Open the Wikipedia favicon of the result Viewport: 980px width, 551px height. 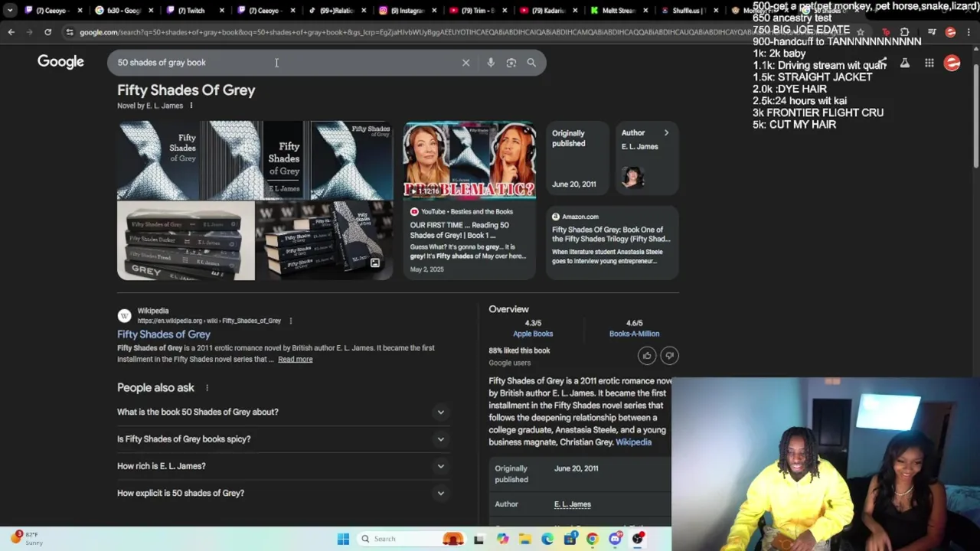[124, 315]
